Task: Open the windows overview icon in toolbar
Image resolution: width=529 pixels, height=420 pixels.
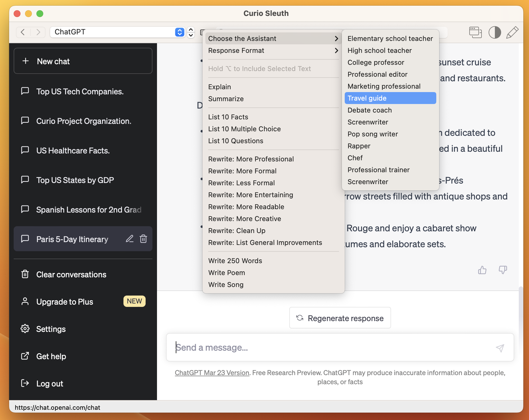Action: coord(475,32)
